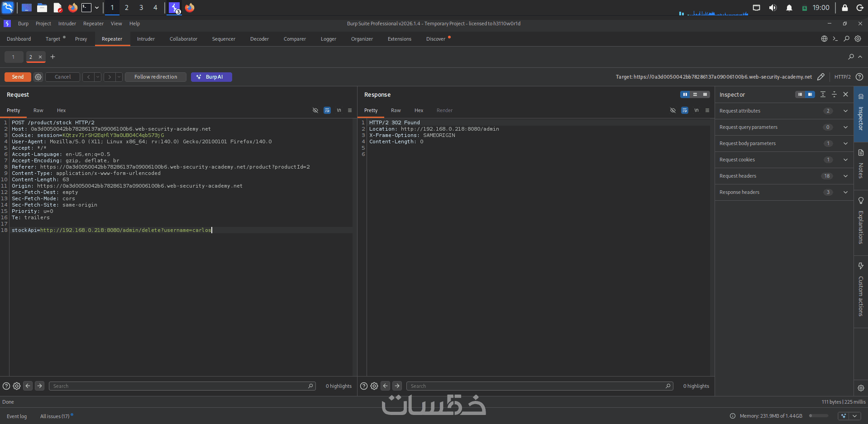Open the Collaborator tab
This screenshot has height=424, width=868.
pyautogui.click(x=183, y=39)
